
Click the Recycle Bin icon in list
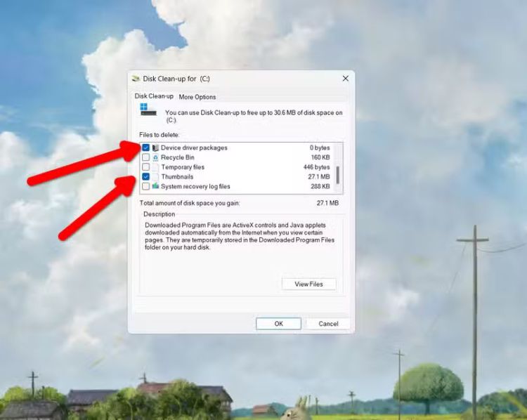(x=155, y=158)
